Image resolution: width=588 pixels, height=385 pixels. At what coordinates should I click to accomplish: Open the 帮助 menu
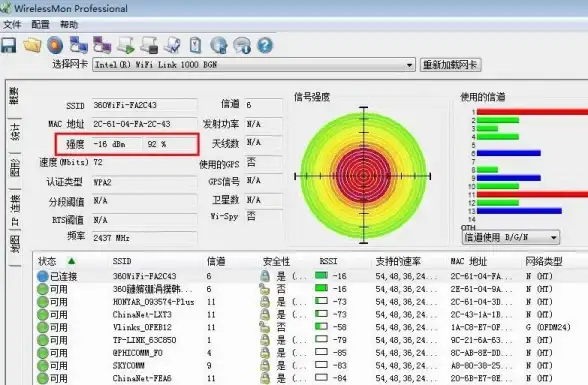coord(69,25)
